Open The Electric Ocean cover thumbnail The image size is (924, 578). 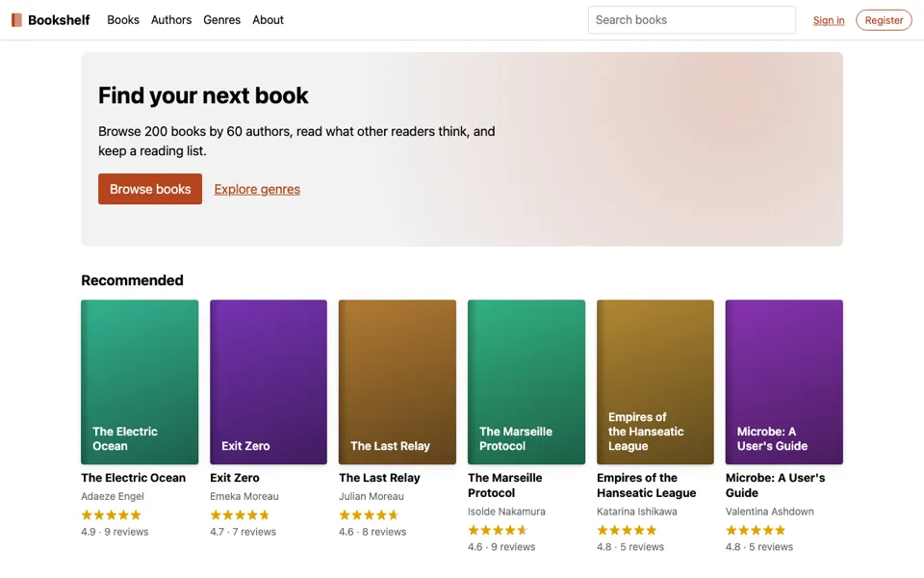click(x=140, y=381)
